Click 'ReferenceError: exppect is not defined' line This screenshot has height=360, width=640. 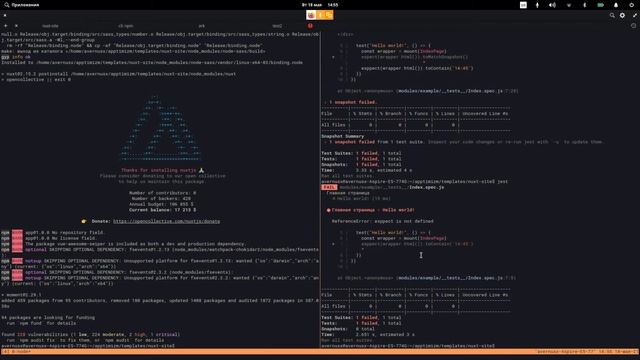(x=382, y=221)
